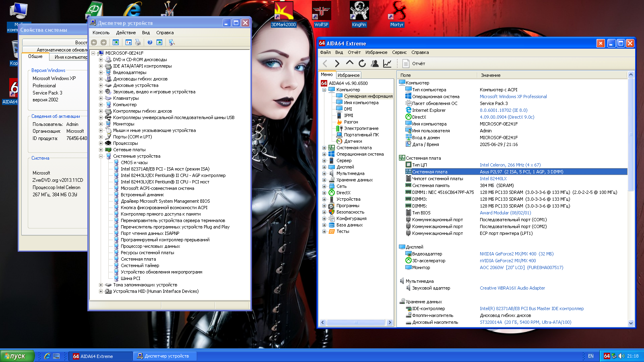Click the Intel 82440LX chipset link

[x=493, y=179]
